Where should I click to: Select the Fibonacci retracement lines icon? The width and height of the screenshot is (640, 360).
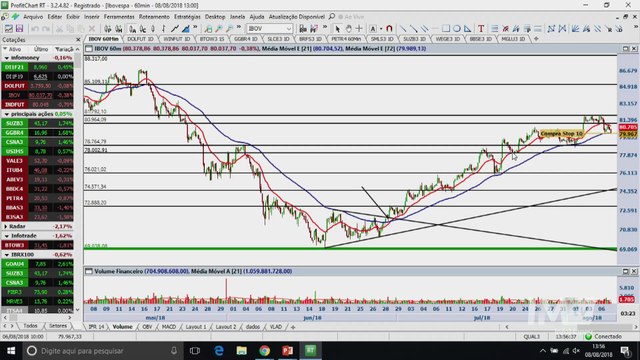494,29
